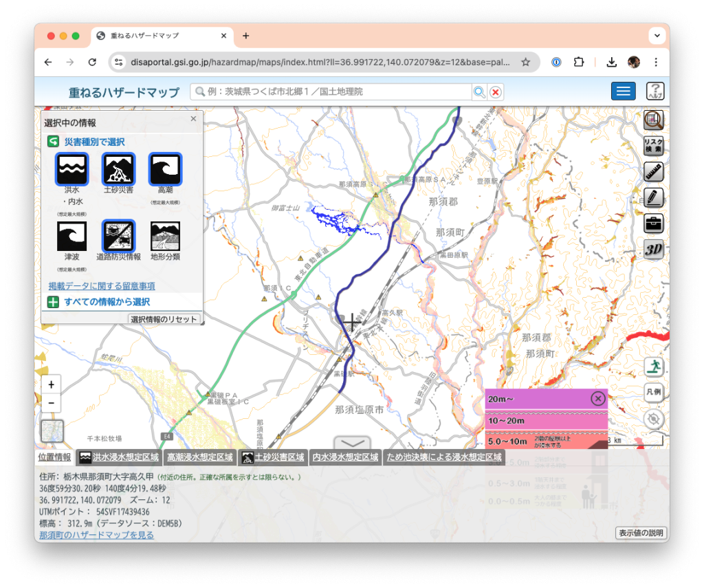Open the base map thumbnail switcher

[x=52, y=431]
